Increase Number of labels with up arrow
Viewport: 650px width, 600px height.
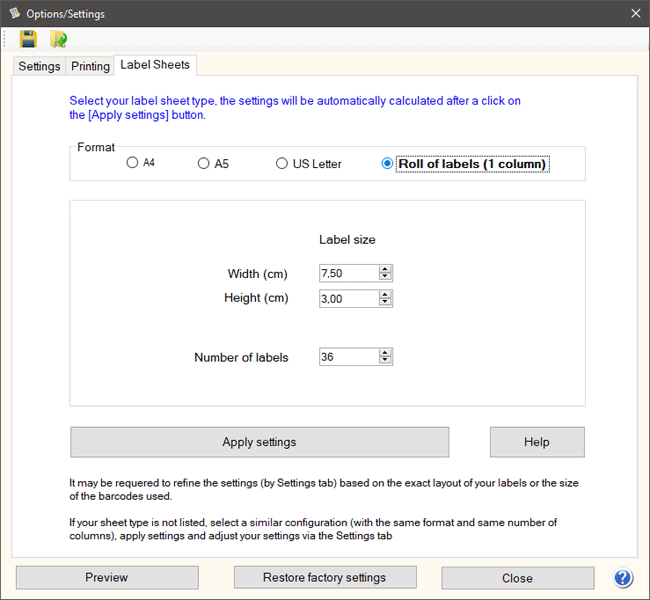point(385,352)
